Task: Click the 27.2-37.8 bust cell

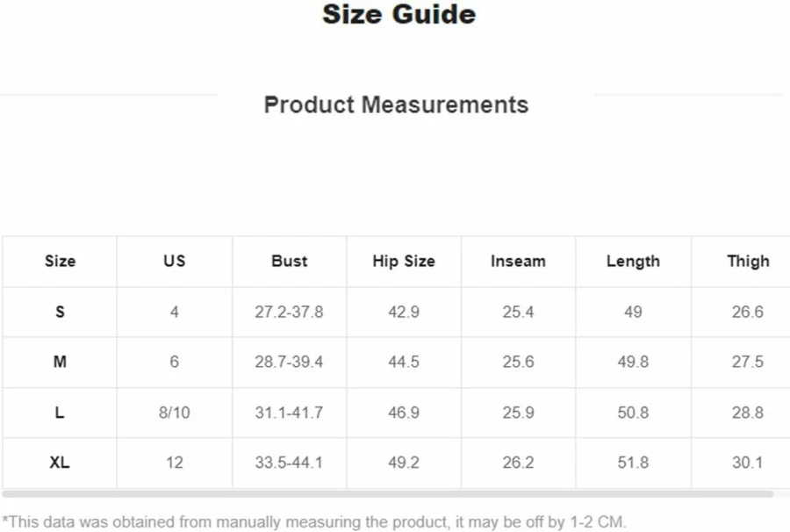Action: click(289, 312)
